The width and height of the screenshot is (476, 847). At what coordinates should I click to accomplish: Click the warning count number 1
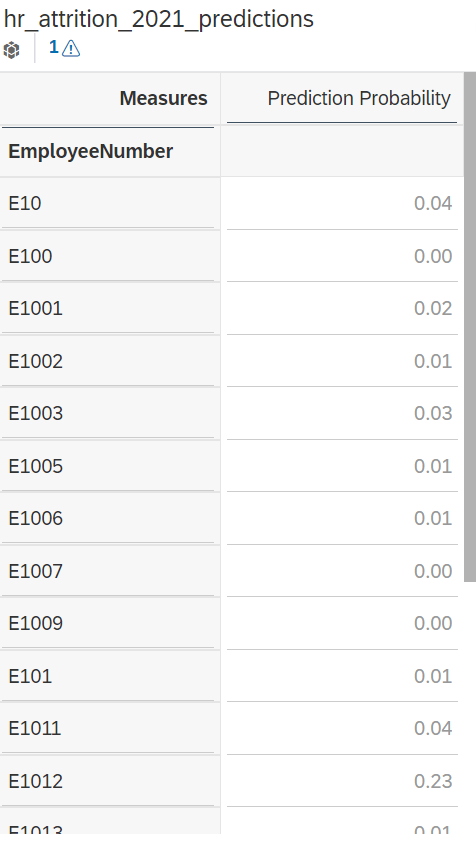tap(53, 48)
